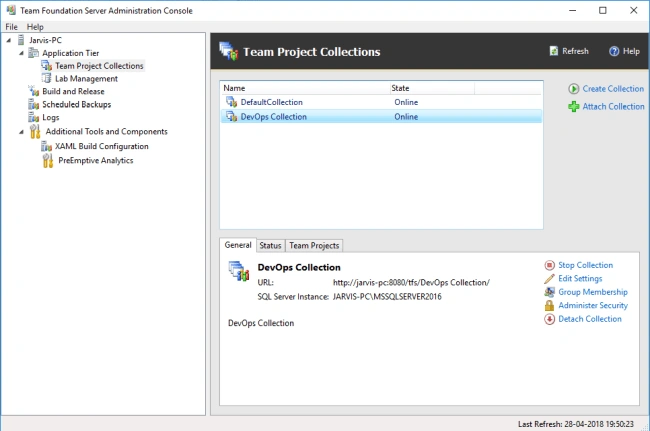Image resolution: width=650 pixels, height=431 pixels.
Task: Click the DevOps Collection URL value
Action: tap(411, 283)
